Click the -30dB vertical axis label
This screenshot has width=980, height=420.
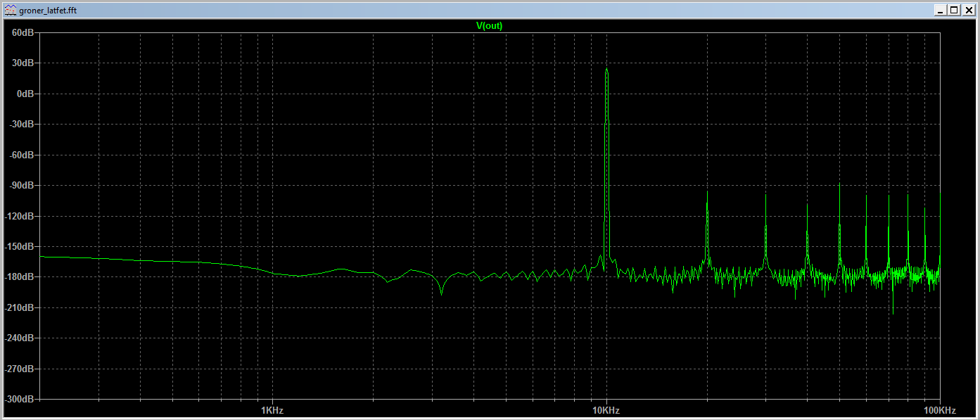tap(21, 124)
